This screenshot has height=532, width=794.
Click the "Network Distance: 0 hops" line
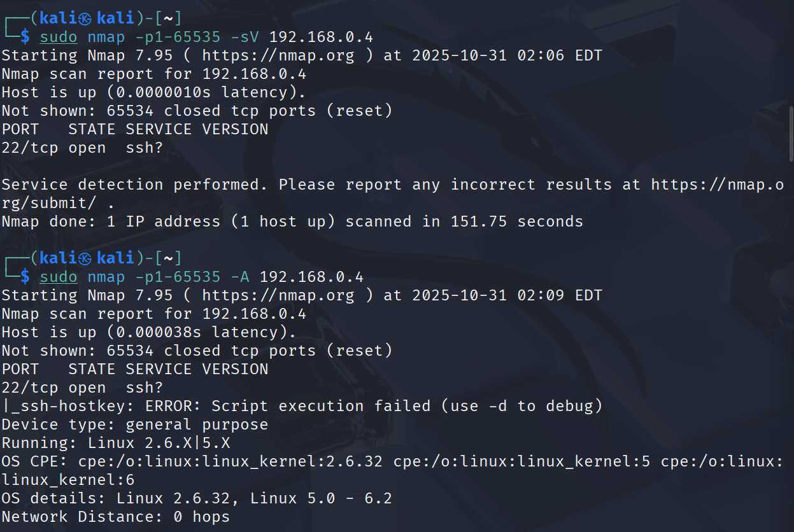coord(115,517)
